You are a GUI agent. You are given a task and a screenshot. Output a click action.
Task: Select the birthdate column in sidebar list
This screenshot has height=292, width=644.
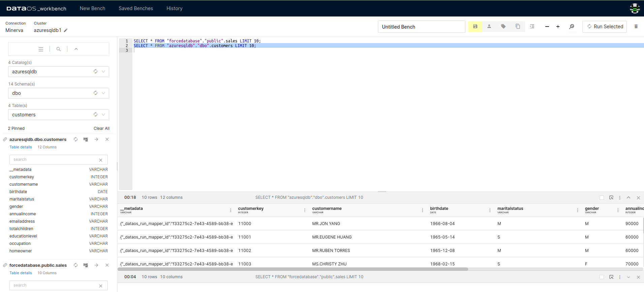pyautogui.click(x=59, y=192)
